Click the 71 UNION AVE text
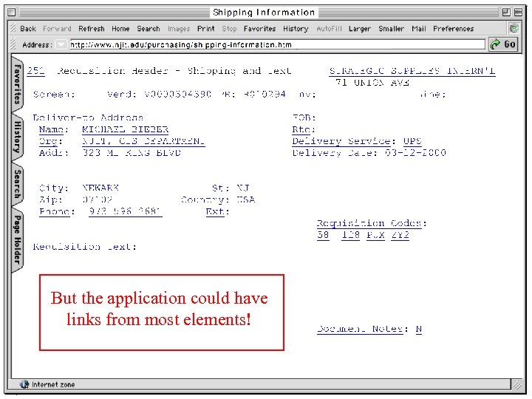532x399 pixels. click(x=372, y=83)
